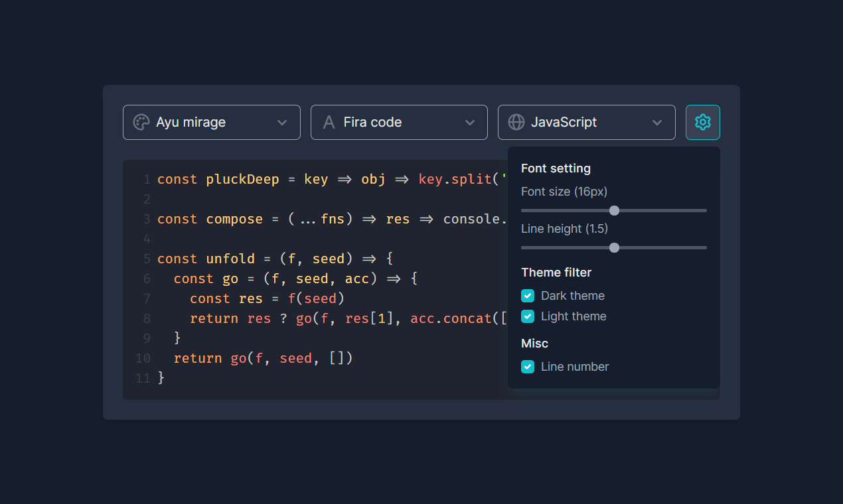
Task: Click the Misc section label
Action: [x=534, y=343]
